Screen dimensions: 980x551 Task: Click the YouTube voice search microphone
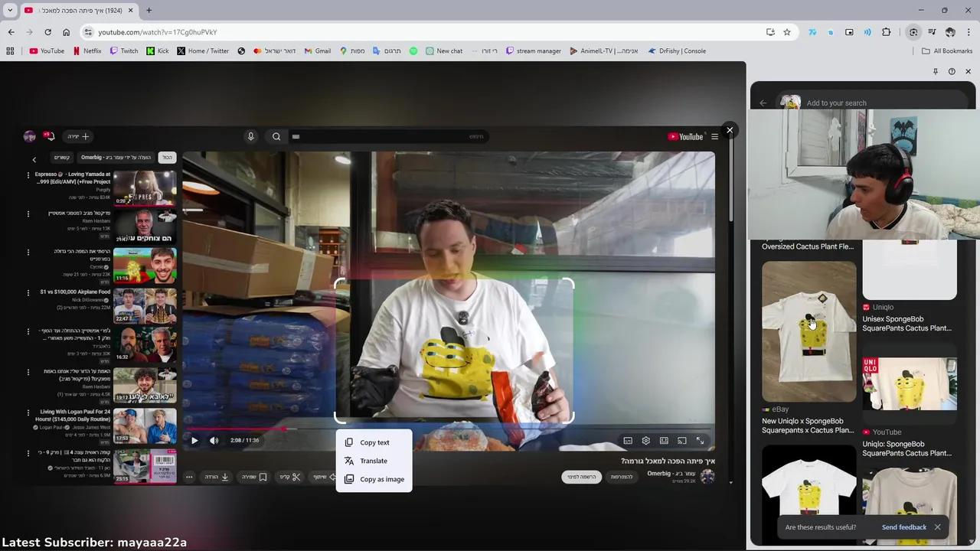click(x=250, y=136)
